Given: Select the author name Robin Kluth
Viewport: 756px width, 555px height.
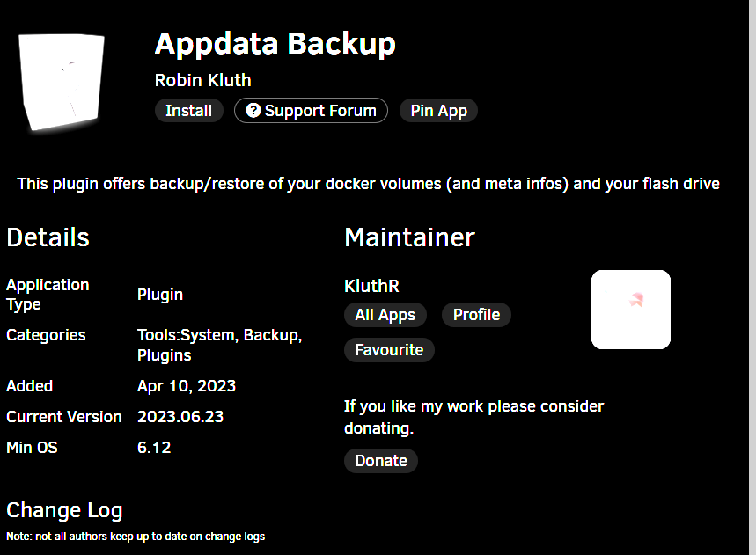Looking at the screenshot, I should click(x=203, y=80).
